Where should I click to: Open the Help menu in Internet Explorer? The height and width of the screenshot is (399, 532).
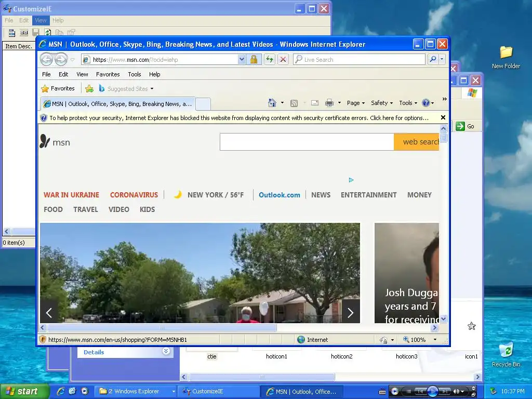click(x=154, y=74)
